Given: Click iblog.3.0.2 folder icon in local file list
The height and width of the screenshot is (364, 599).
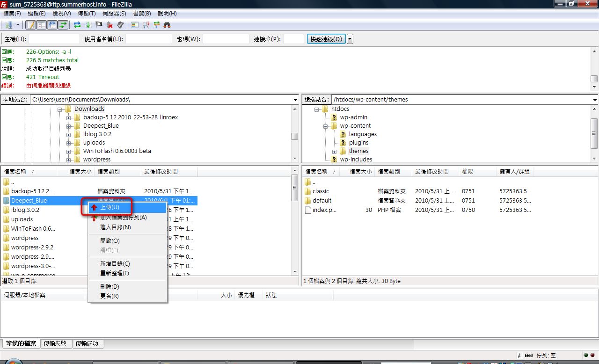Looking at the screenshot, I should [x=7, y=210].
